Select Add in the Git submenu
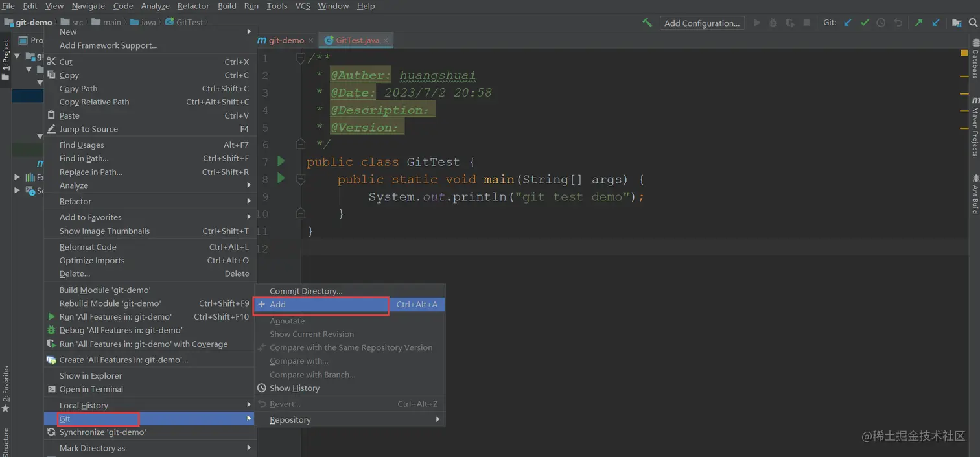The width and height of the screenshot is (980, 457). click(x=349, y=304)
